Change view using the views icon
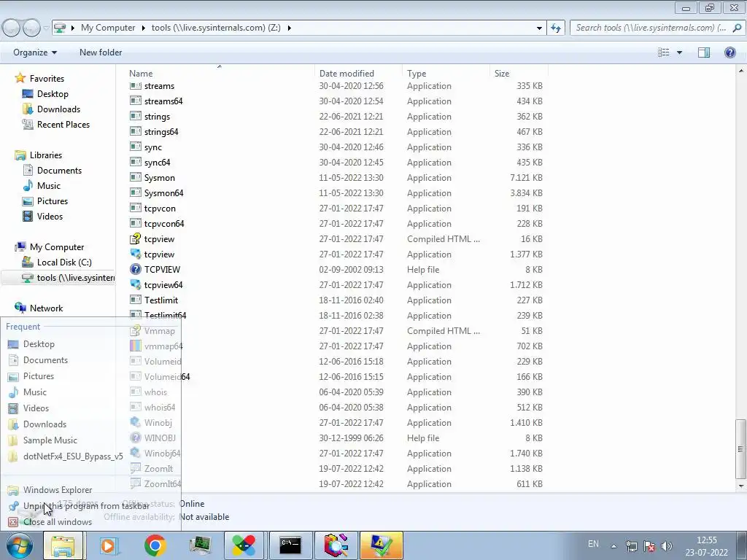747x560 pixels. [x=664, y=52]
